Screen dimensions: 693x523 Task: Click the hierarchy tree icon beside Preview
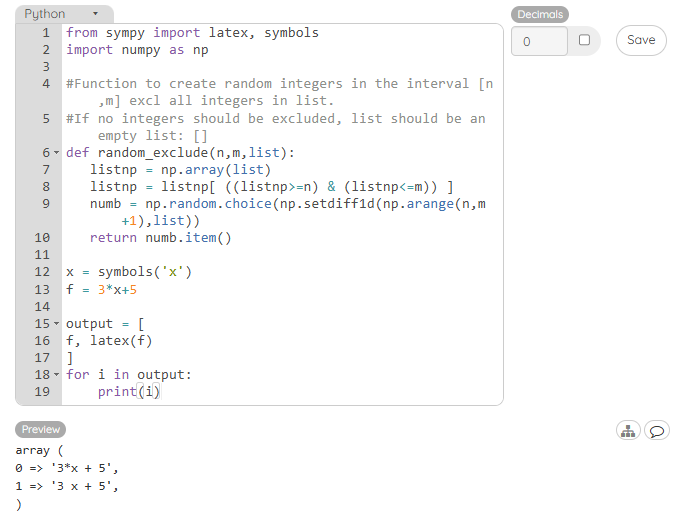(x=627, y=430)
